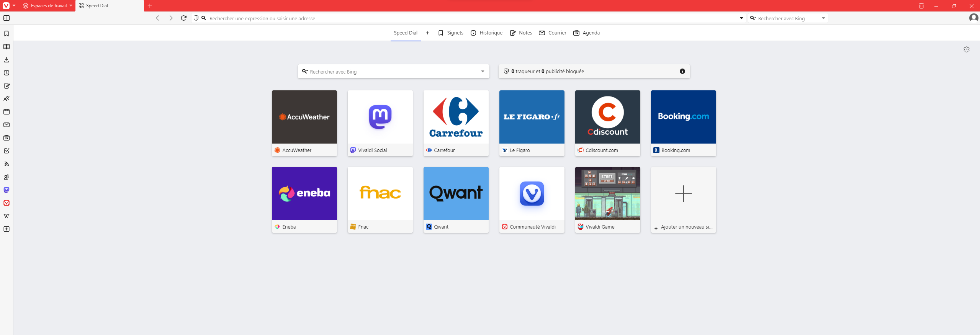This screenshot has height=335, width=980.
Task: Open Carrefour speed dial
Action: point(456,123)
